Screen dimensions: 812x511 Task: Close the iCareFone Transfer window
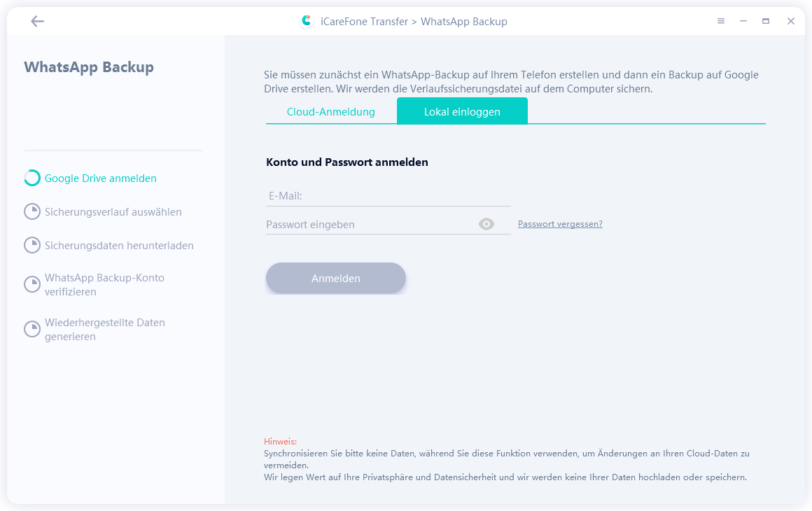tap(790, 22)
